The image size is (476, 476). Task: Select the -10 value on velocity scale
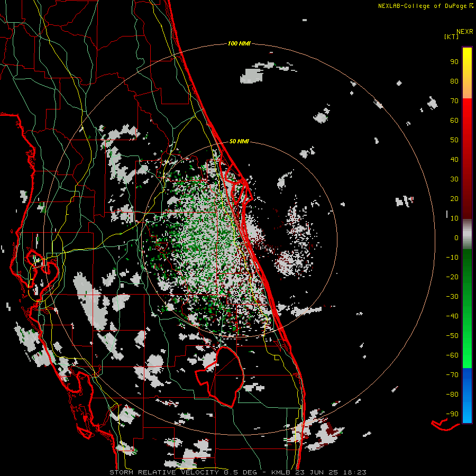click(452, 258)
